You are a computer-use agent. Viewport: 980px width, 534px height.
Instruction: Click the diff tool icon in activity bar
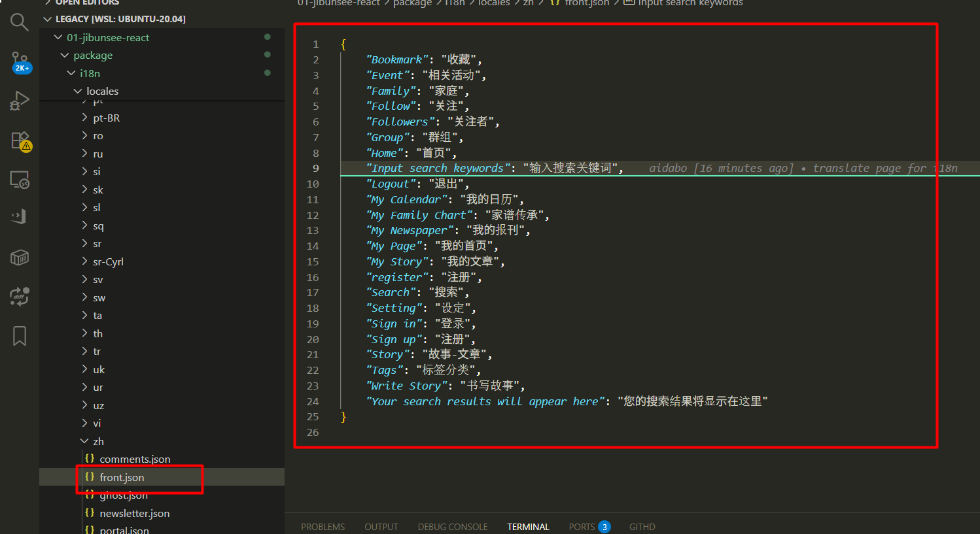click(20, 297)
